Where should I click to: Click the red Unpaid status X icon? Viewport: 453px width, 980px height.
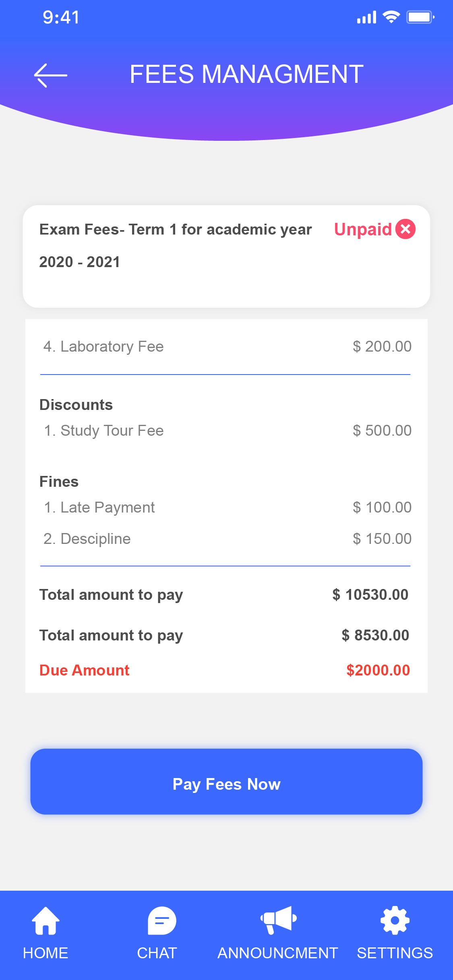pyautogui.click(x=405, y=229)
